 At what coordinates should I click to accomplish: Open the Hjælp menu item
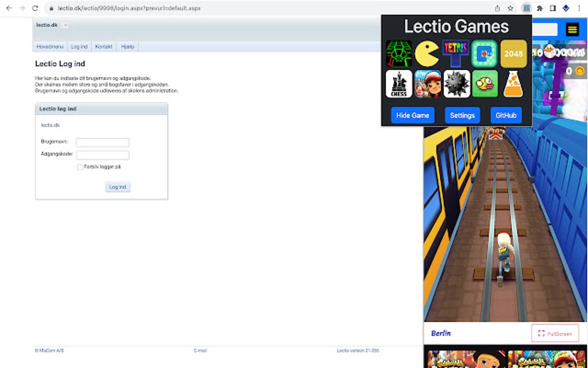point(127,46)
